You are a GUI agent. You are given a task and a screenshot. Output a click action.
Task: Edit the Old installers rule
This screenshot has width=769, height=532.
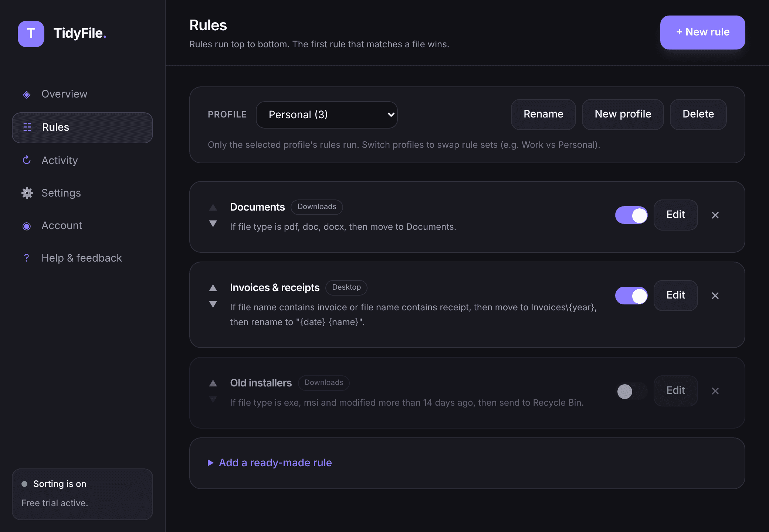pos(676,391)
